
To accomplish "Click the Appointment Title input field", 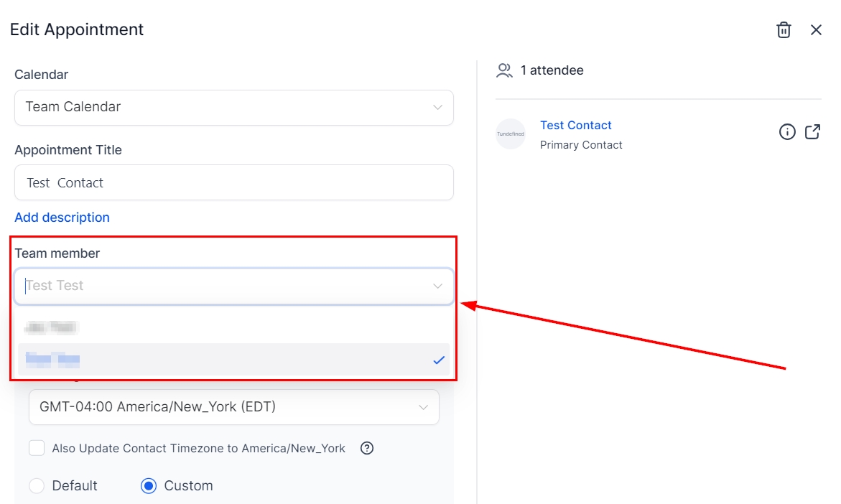I will point(233,183).
